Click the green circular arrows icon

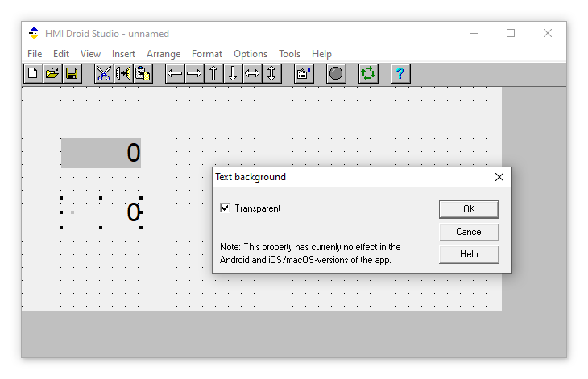tap(368, 73)
